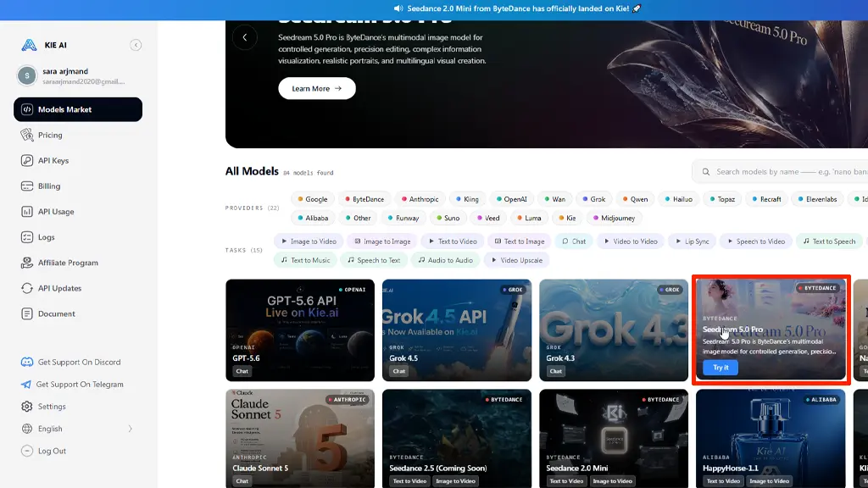The height and width of the screenshot is (488, 868).
Task: Click the user avatar circle S
Action: coord(26,75)
